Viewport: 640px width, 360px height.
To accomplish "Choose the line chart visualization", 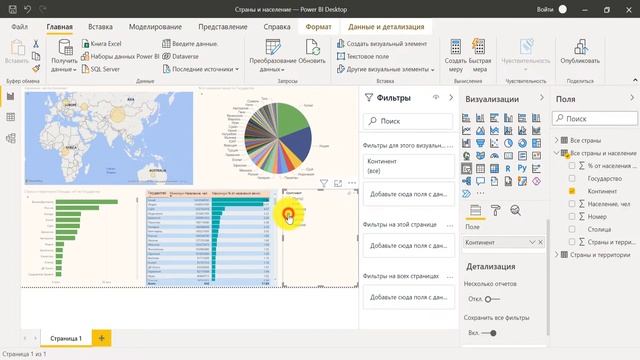I will click(466, 131).
